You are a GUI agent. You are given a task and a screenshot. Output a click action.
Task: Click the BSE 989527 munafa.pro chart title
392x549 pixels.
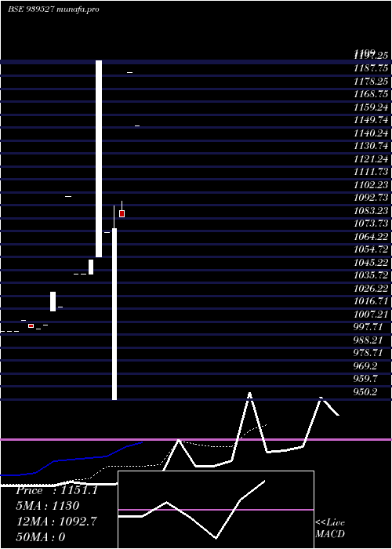pos(53,9)
